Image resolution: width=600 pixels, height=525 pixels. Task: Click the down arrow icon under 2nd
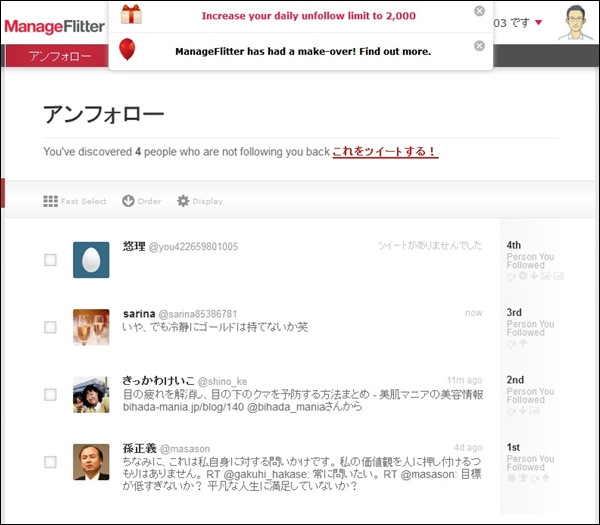click(x=523, y=410)
